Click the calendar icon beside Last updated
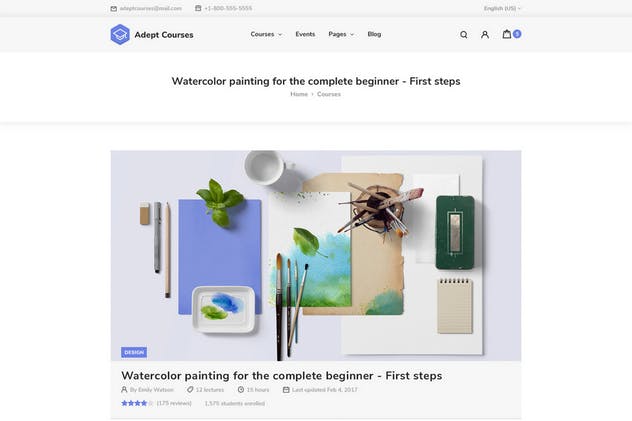This screenshot has height=421, width=632. pyautogui.click(x=286, y=390)
